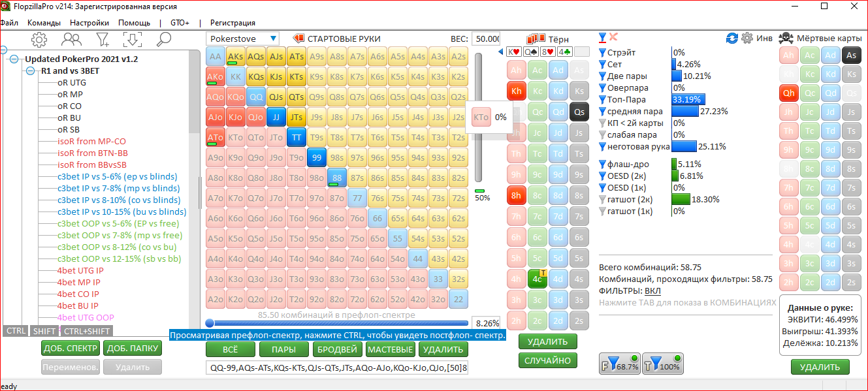Click the УДАЛИТЬ button under Данные о руке
This screenshot has height=391, width=868.
click(820, 367)
